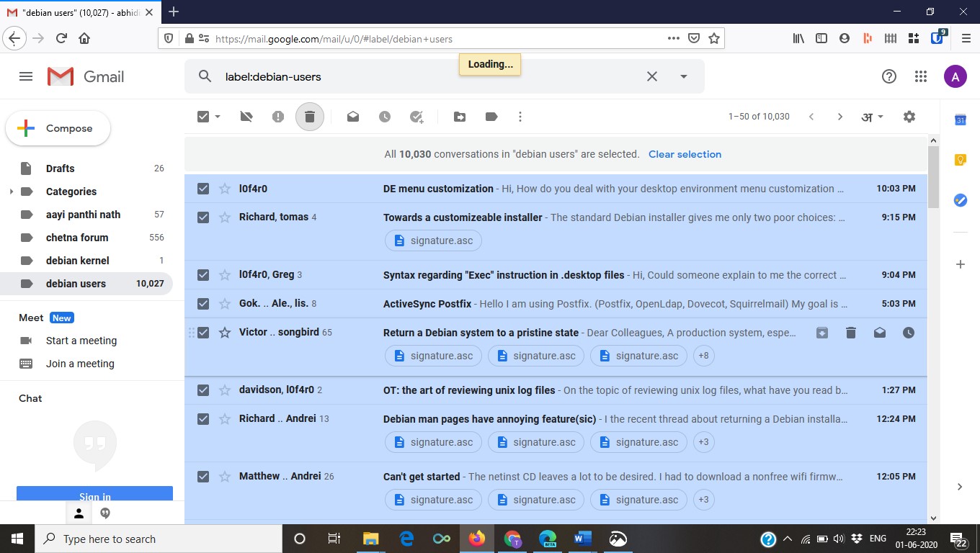Image resolution: width=980 pixels, height=553 pixels.
Task: Open the input tools language dropdown
Action: click(872, 116)
